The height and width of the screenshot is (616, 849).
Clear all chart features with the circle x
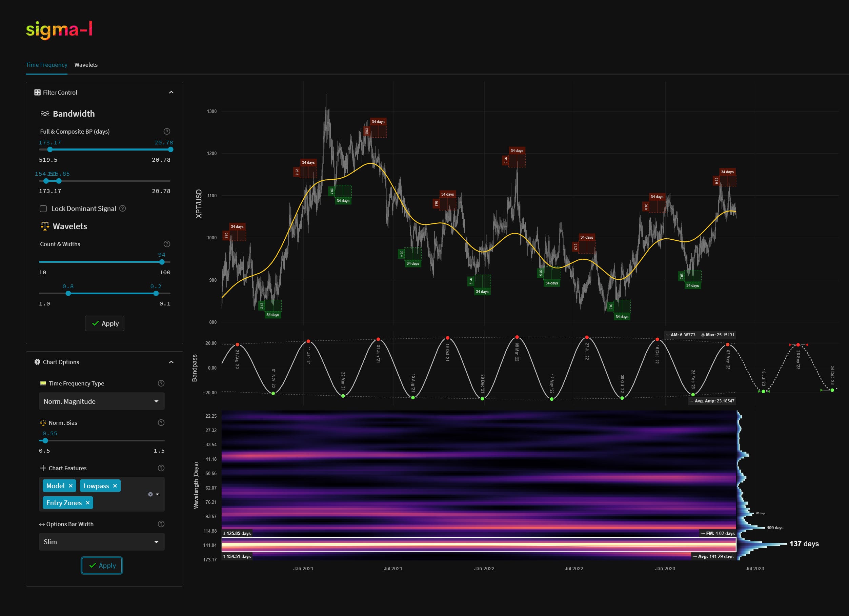pos(150,494)
